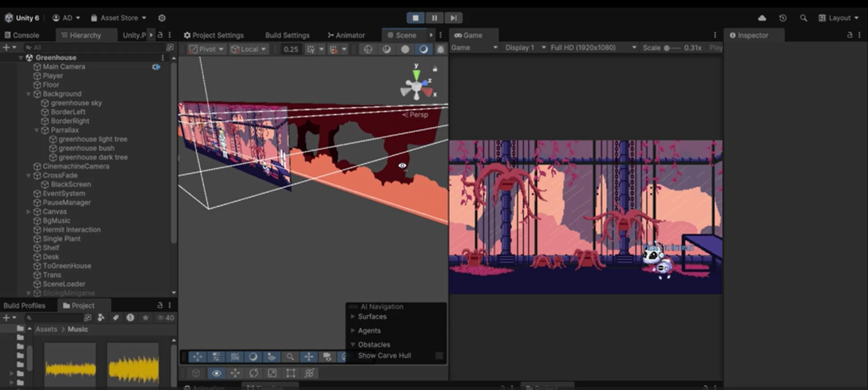This screenshot has width=868, height=390.
Task: Toggle the Pivot handle position dropdown
Action: coord(207,49)
